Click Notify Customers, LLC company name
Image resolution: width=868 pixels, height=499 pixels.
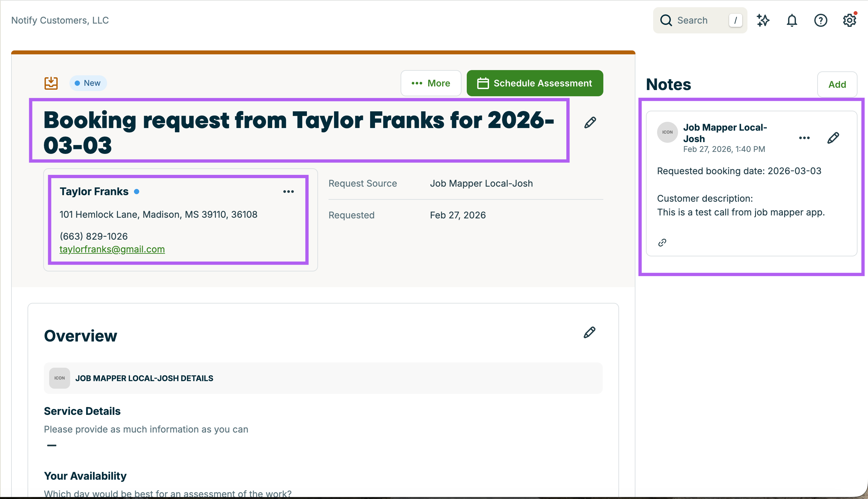coord(60,21)
